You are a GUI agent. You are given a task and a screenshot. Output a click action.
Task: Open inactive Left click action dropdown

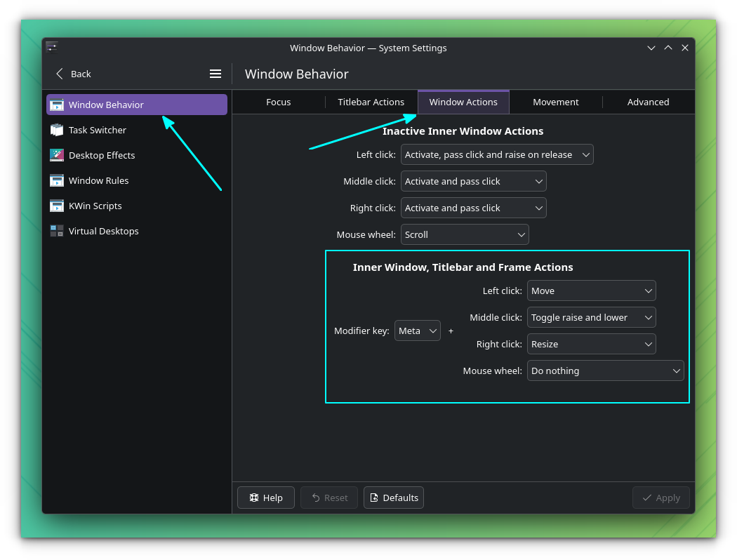(497, 154)
